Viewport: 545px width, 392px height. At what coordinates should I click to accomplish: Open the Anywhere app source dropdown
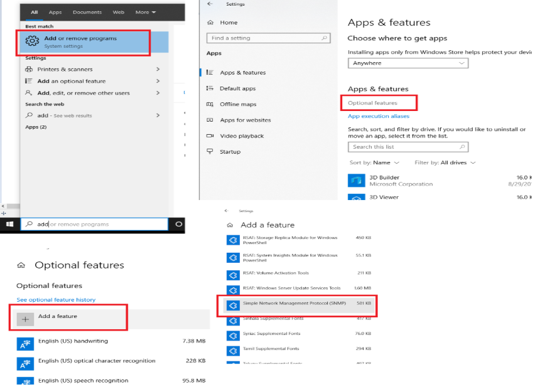[x=408, y=63]
